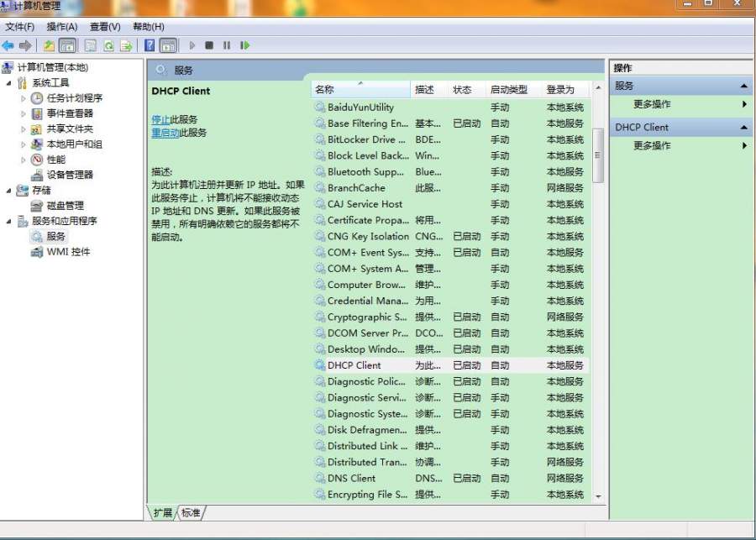Switch to the 标准 tab
The width and height of the screenshot is (756, 540).
(x=191, y=512)
